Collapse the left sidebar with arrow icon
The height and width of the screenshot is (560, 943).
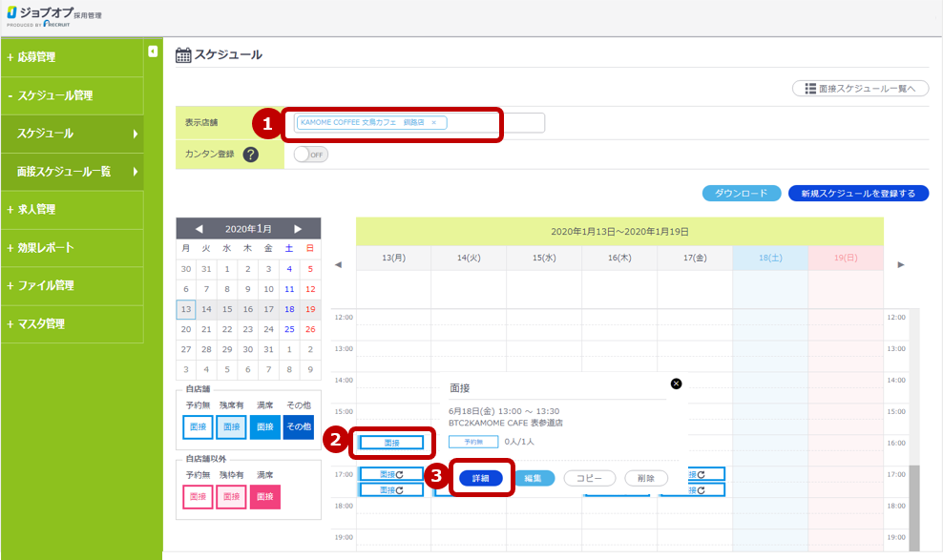point(153,52)
